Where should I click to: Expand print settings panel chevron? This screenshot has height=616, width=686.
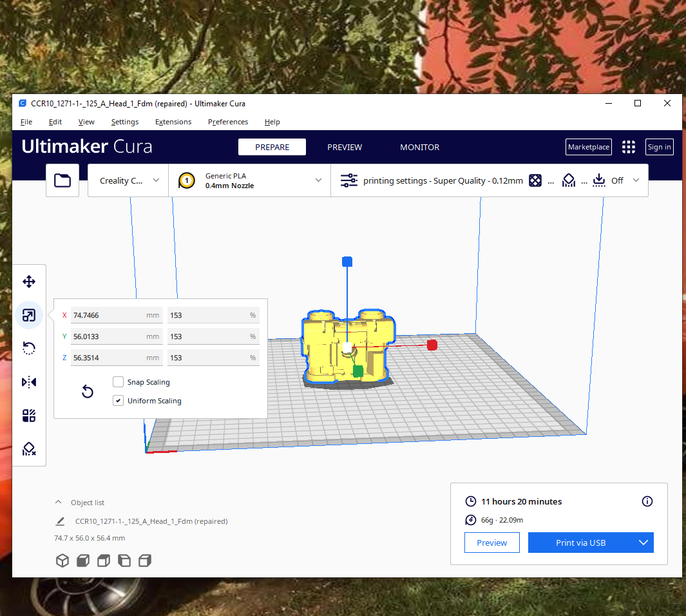(636, 180)
